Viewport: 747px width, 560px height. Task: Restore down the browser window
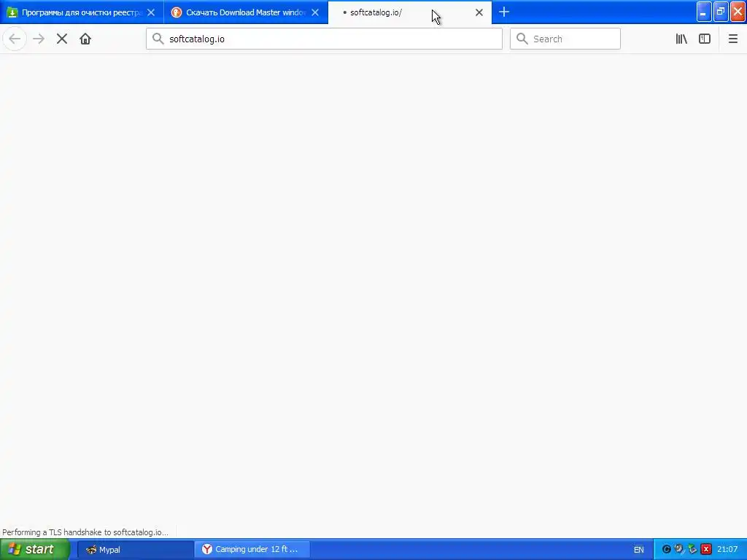(x=721, y=12)
